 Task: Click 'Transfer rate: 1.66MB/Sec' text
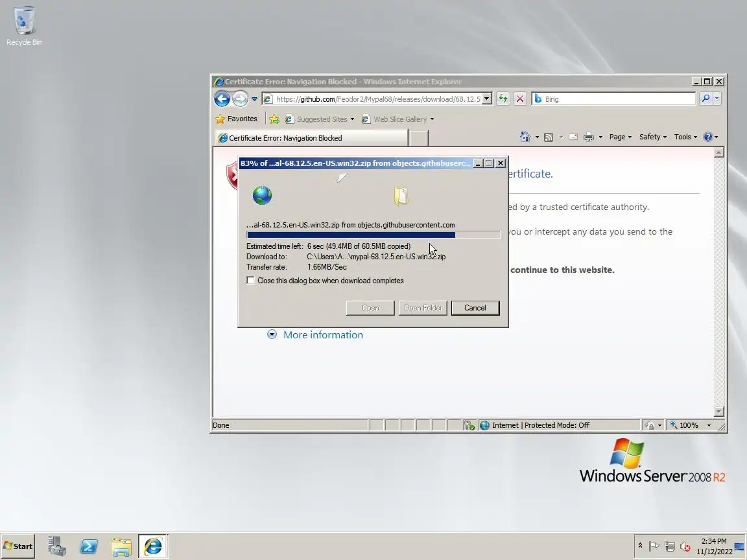click(296, 267)
